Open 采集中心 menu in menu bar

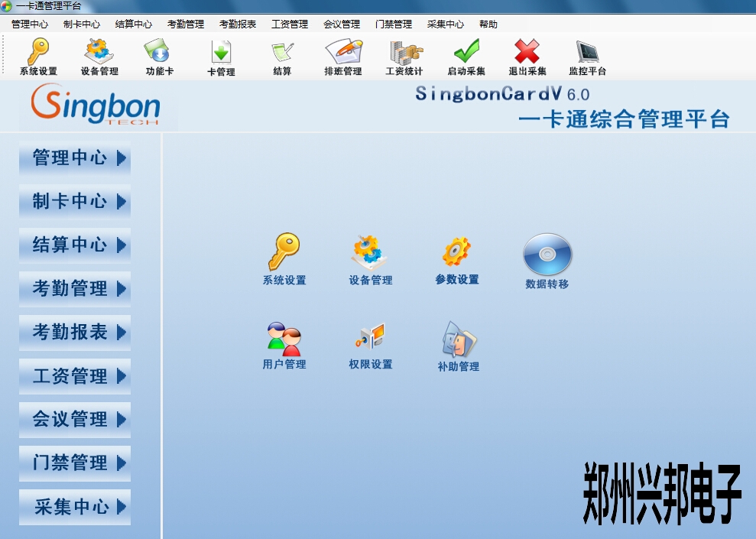446,24
